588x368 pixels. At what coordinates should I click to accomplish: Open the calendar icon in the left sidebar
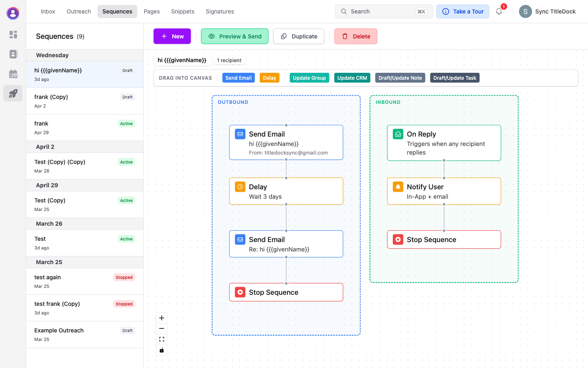(x=13, y=74)
